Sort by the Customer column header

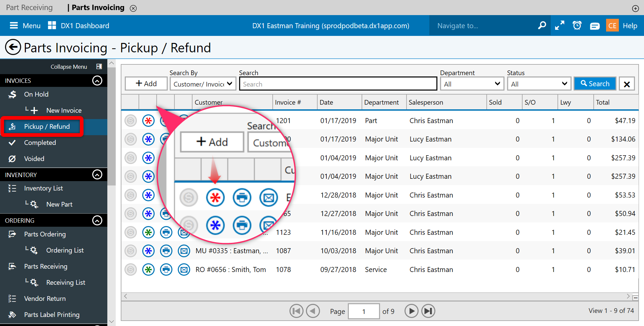233,102
